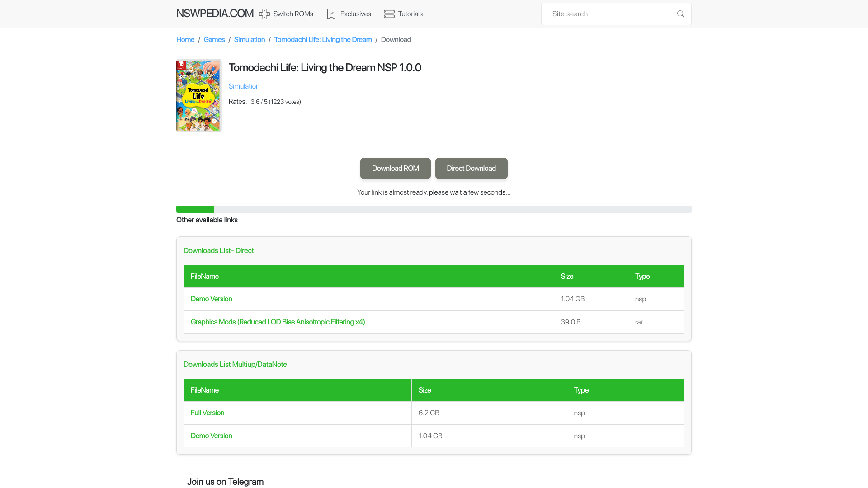Click the Direct Download button

click(x=472, y=169)
